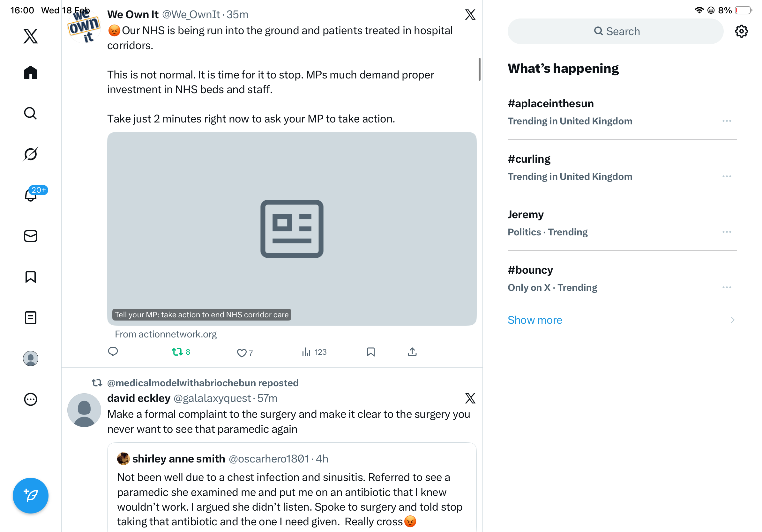Image resolution: width=762 pixels, height=532 pixels.
Task: Click the Search field
Action: [615, 31]
